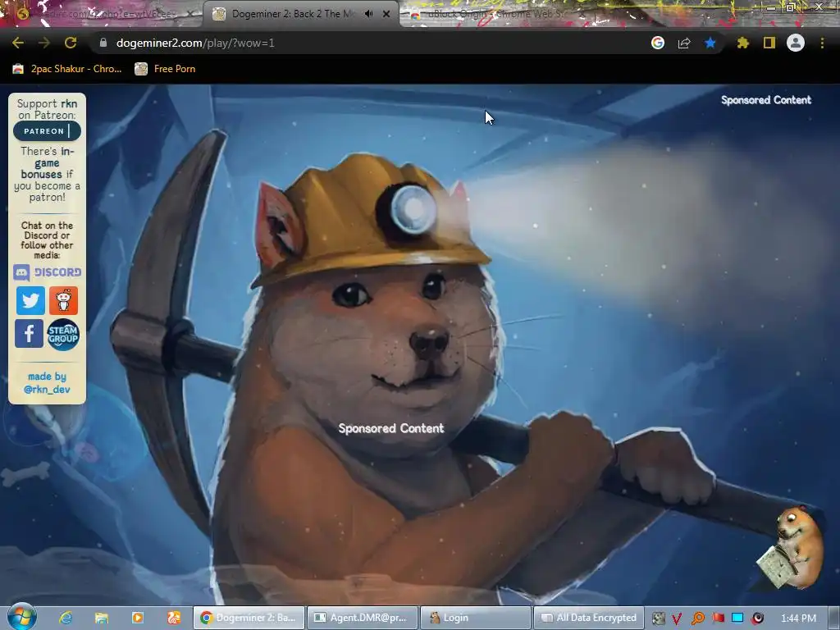This screenshot has width=840, height=630.
Task: Click the Sponsored Content text over the doge
Action: tap(391, 428)
